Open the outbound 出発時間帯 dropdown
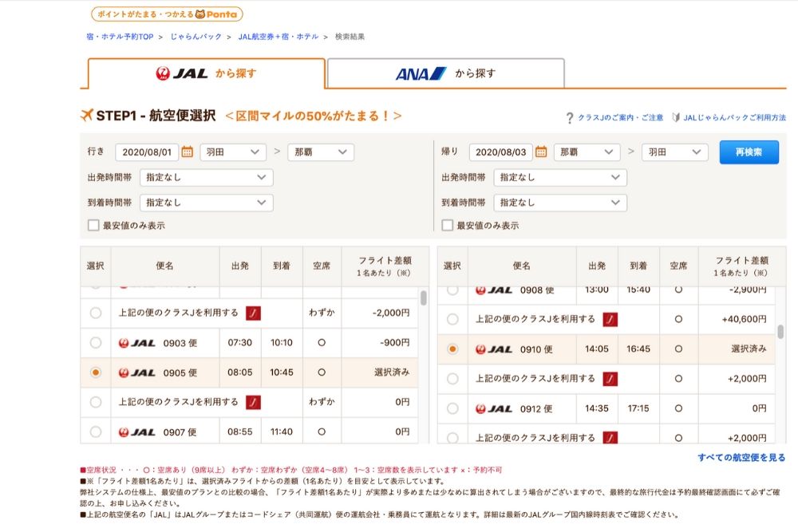 coord(206,178)
